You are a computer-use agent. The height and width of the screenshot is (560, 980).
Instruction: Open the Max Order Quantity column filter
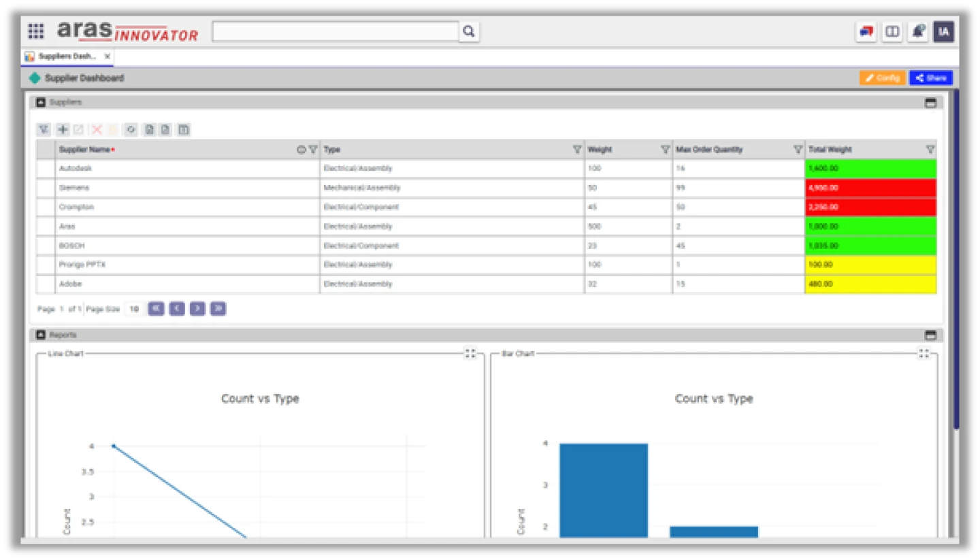click(x=798, y=150)
